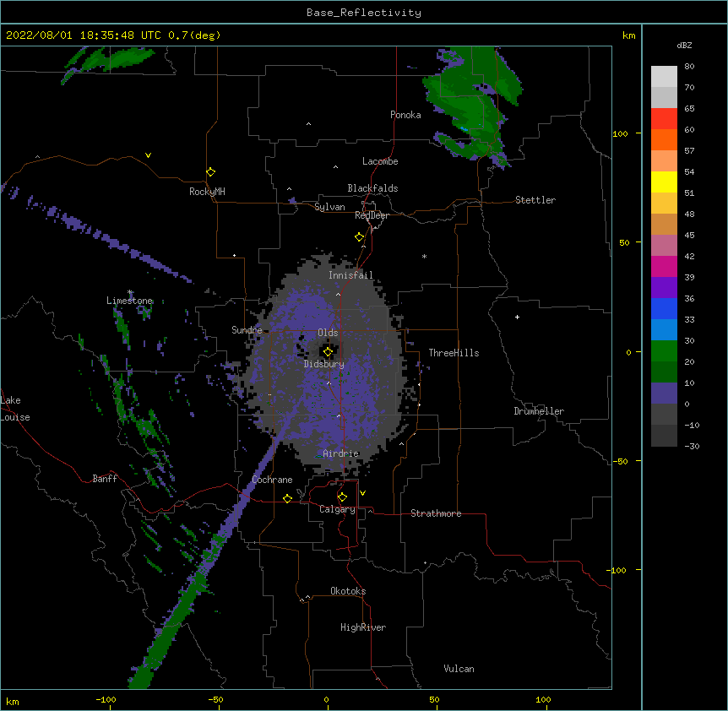Select the dBZ legend heading
The image size is (728, 711).
click(684, 45)
